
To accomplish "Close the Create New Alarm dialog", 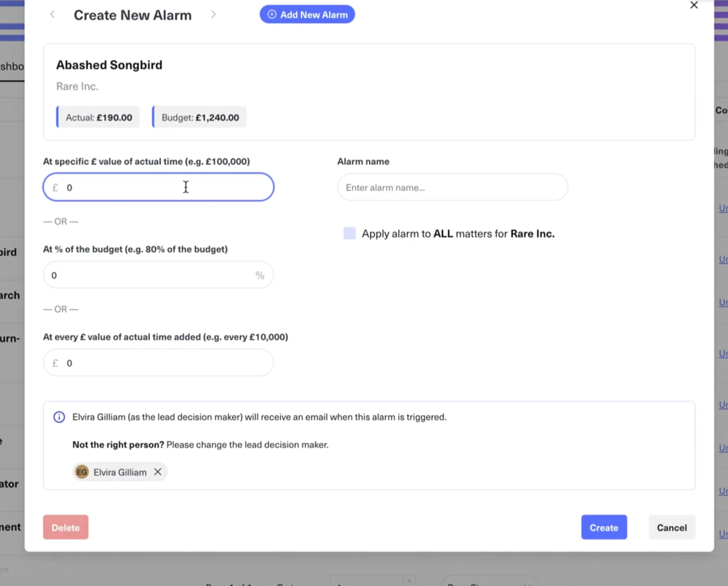I will coord(693,5).
